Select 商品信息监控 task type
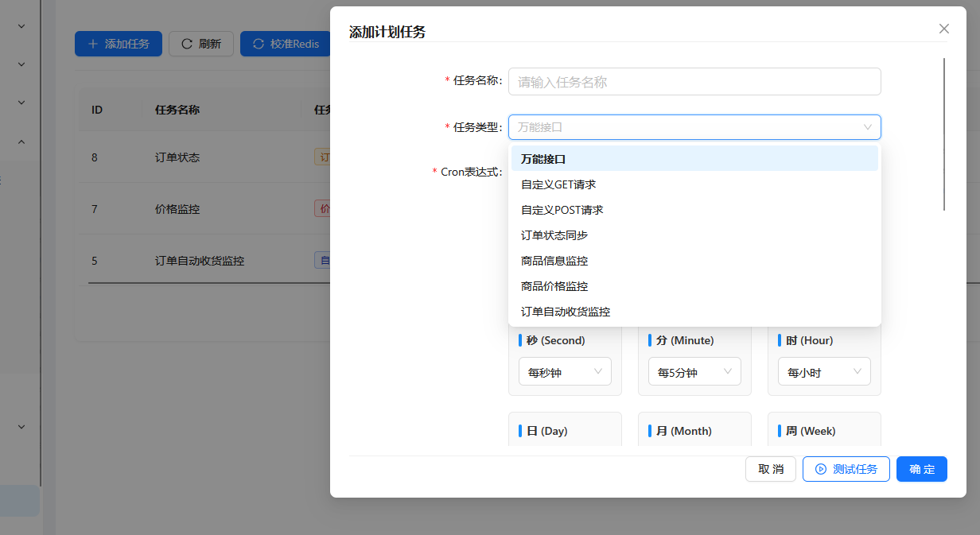980x535 pixels. point(554,261)
